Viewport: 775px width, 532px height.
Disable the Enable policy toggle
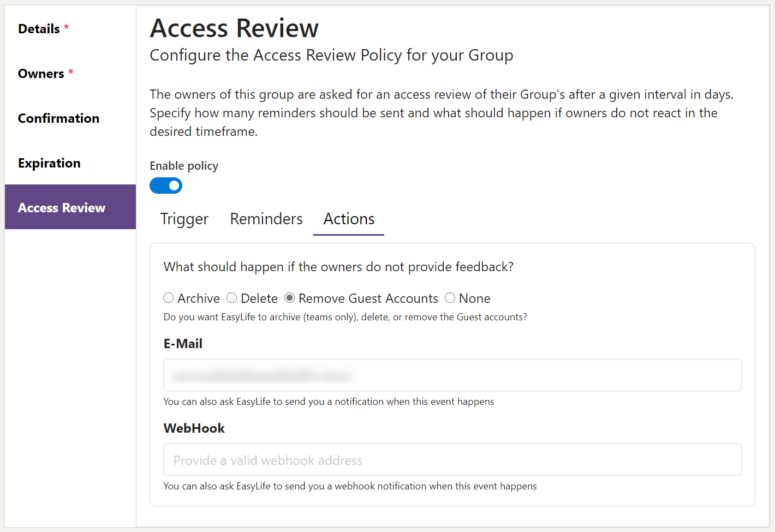[165, 186]
